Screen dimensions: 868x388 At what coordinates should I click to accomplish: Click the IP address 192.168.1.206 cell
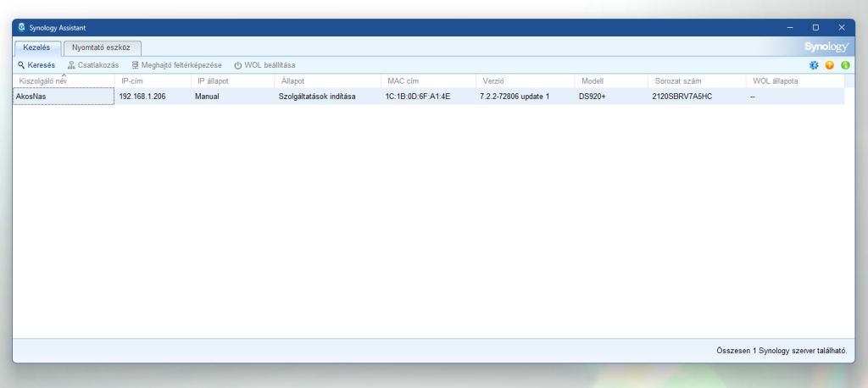(x=142, y=97)
